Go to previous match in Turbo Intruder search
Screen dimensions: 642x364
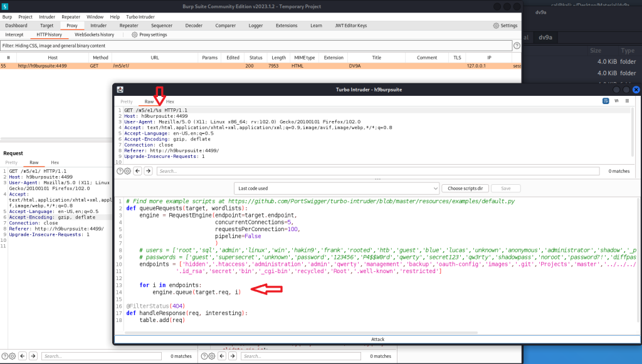(137, 171)
